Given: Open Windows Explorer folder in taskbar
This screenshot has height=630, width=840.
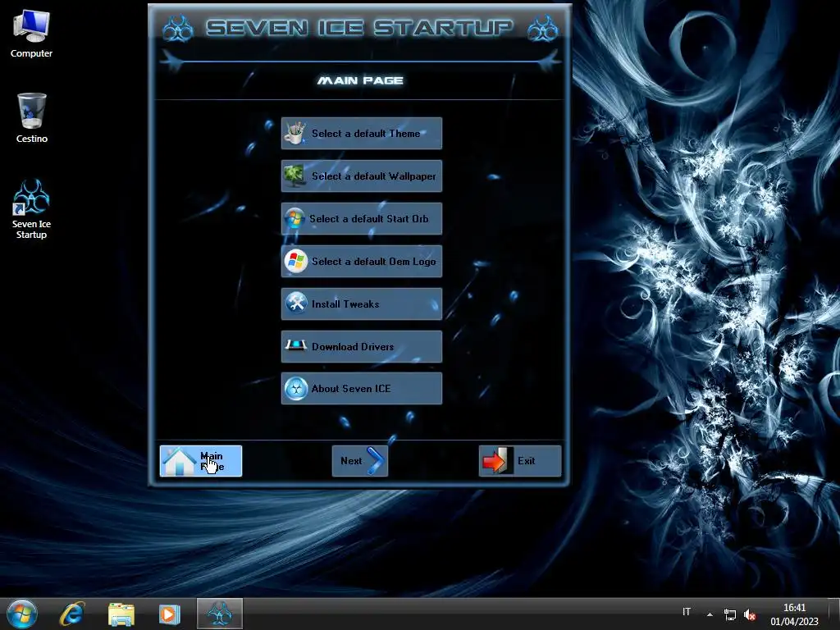Looking at the screenshot, I should click(x=121, y=614).
